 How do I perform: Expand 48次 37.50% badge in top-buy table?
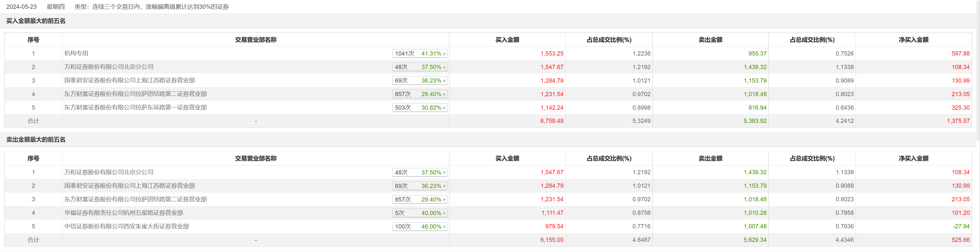[x=419, y=67]
